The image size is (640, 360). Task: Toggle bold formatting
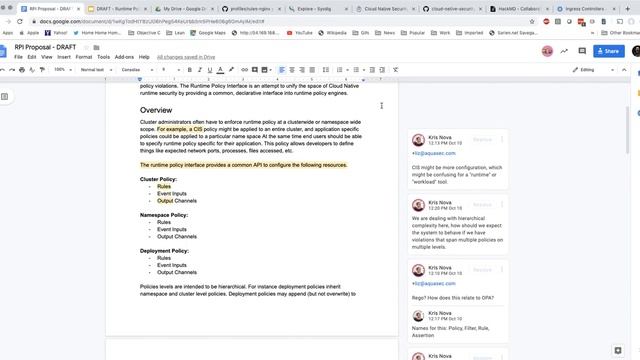click(189, 70)
